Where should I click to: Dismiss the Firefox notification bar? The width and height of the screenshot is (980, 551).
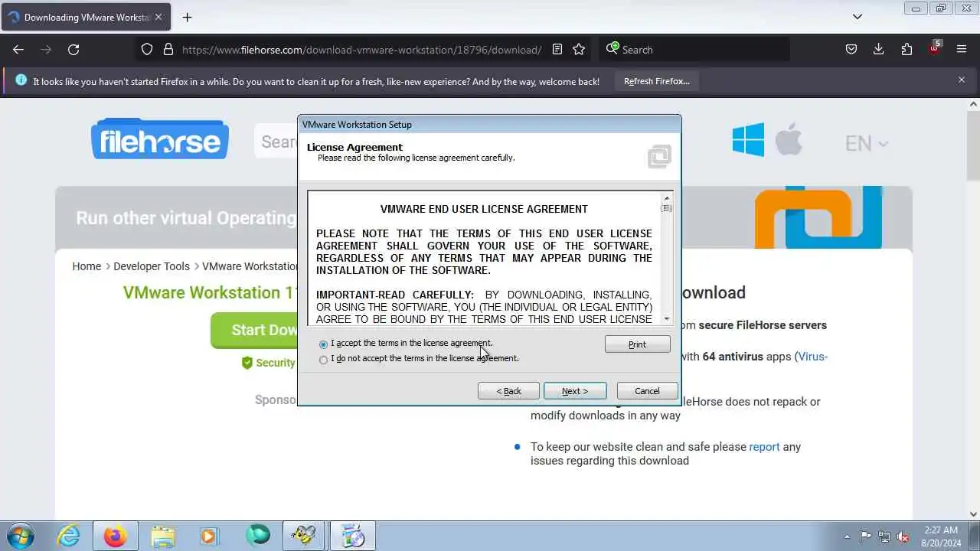962,80
